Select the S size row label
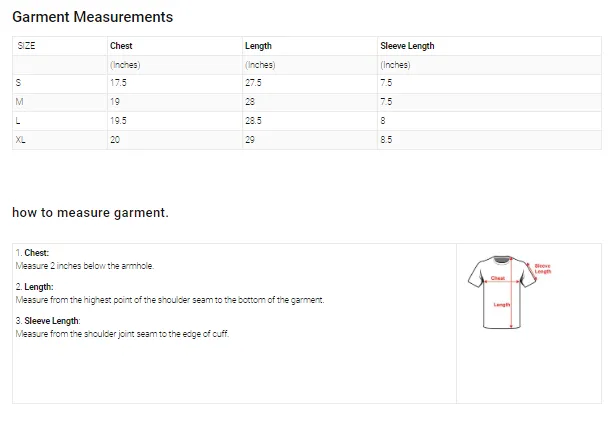613x424 pixels. coord(18,83)
